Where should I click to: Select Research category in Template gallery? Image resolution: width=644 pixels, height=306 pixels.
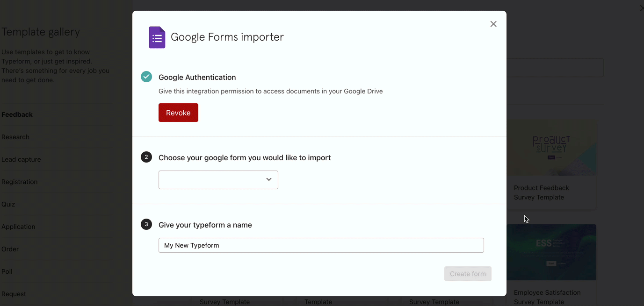pyautogui.click(x=15, y=137)
